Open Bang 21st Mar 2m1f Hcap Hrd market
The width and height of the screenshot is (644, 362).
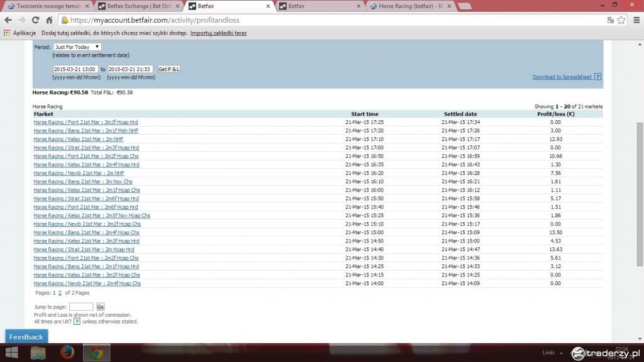tap(86, 266)
